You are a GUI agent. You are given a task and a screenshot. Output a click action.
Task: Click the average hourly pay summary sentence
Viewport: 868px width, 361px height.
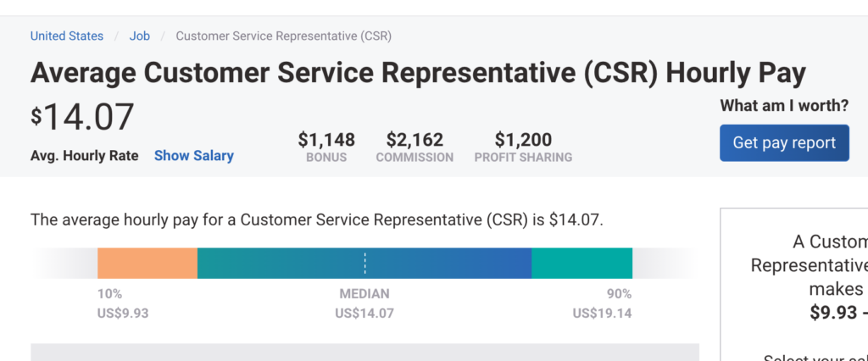click(x=317, y=220)
